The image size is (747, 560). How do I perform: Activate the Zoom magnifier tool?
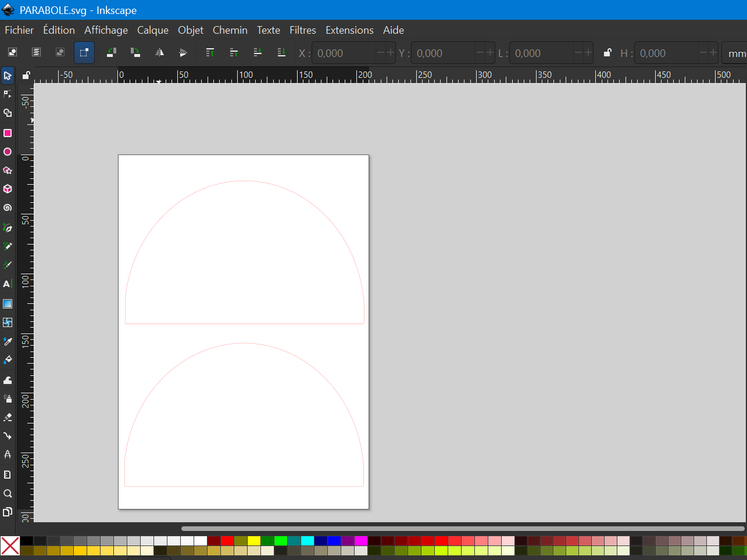pos(8,493)
